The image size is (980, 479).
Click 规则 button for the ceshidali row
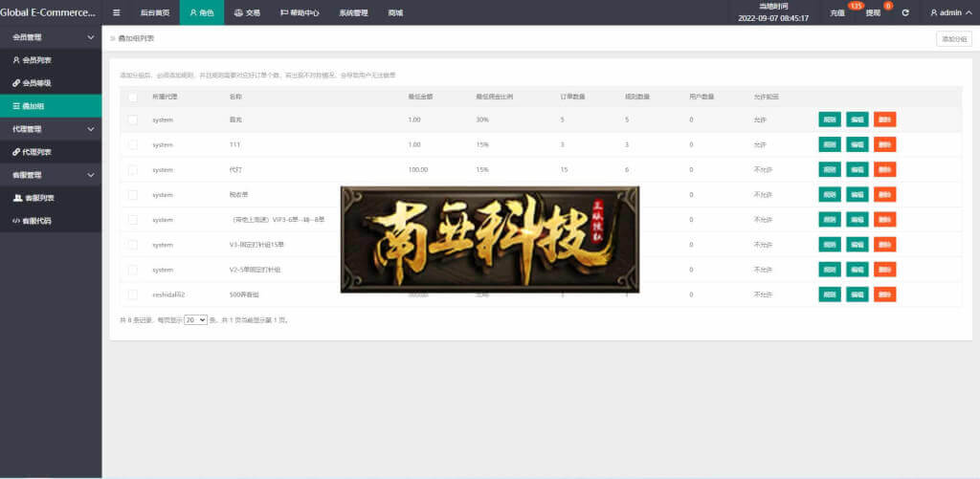[x=830, y=294]
